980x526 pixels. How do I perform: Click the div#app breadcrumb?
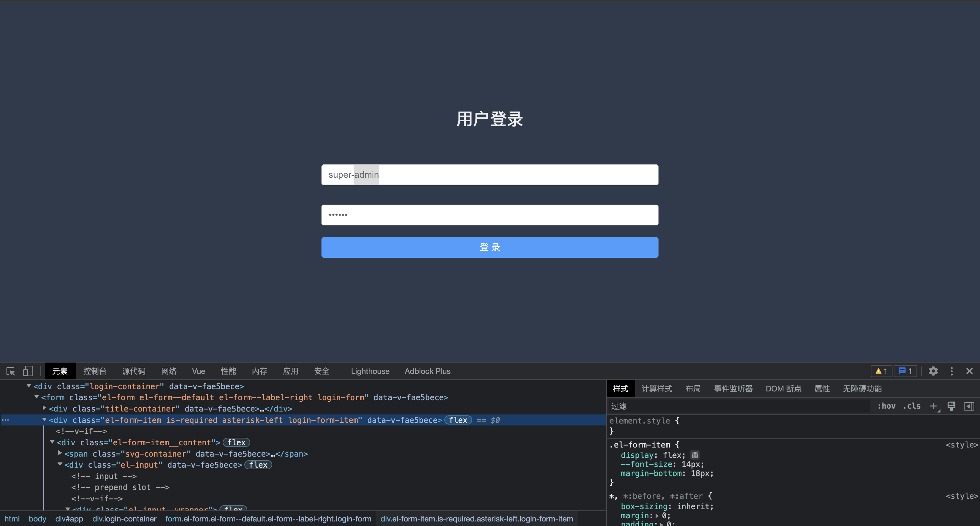[x=69, y=519]
